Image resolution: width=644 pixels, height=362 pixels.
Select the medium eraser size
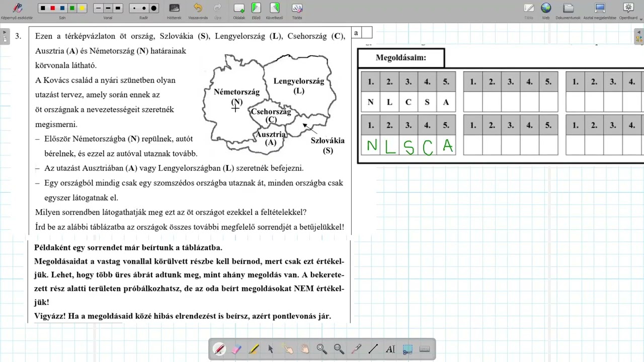pos(144,8)
